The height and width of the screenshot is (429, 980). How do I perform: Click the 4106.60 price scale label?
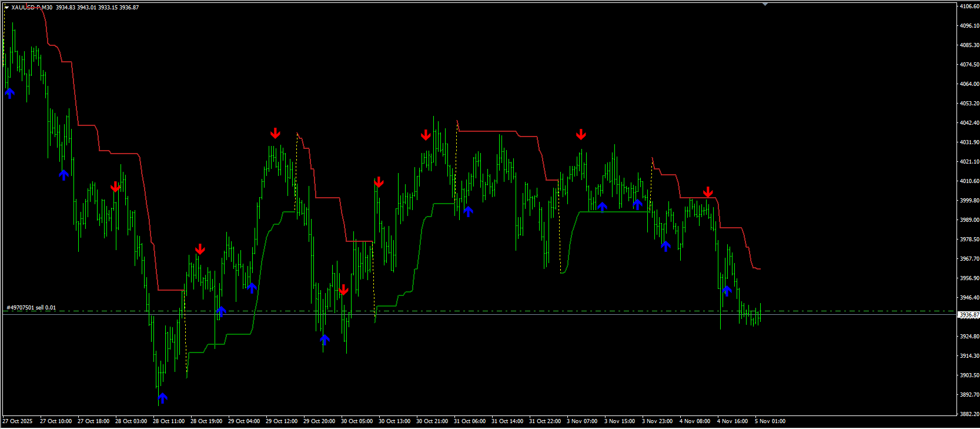tap(969, 6)
